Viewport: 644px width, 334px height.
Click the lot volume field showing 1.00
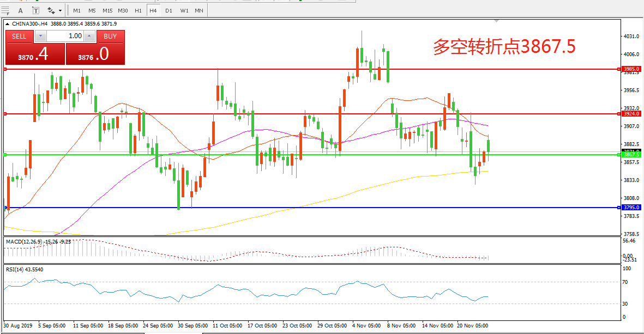tap(65, 36)
